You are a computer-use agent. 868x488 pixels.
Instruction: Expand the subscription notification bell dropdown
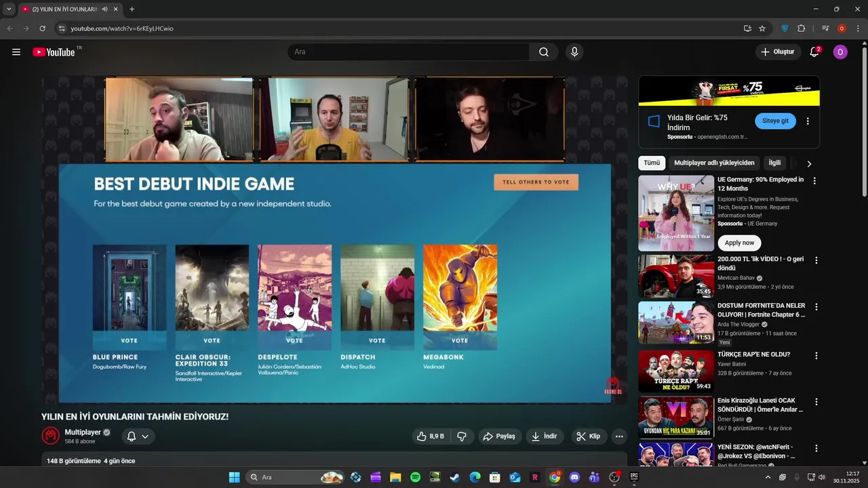138,436
